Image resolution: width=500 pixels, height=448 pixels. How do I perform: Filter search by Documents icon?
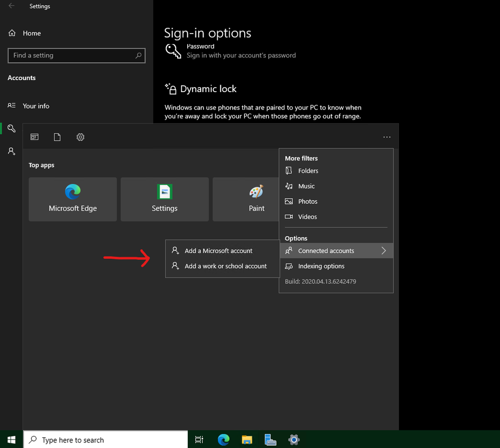pyautogui.click(x=57, y=137)
